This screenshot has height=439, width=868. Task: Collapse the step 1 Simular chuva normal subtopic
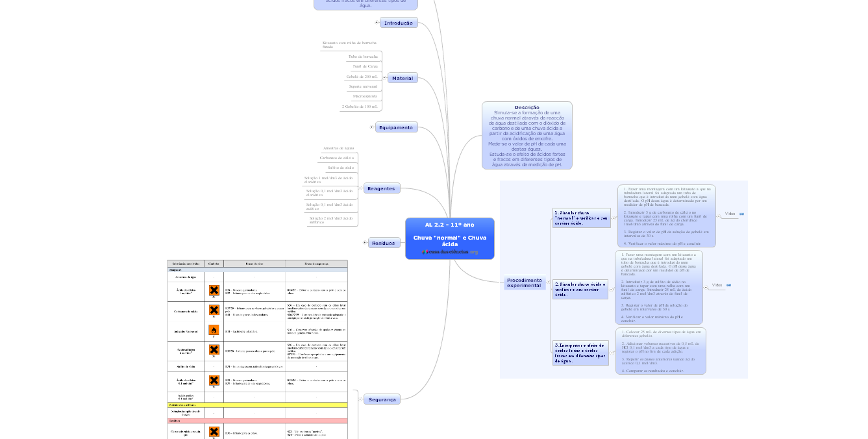(614, 218)
